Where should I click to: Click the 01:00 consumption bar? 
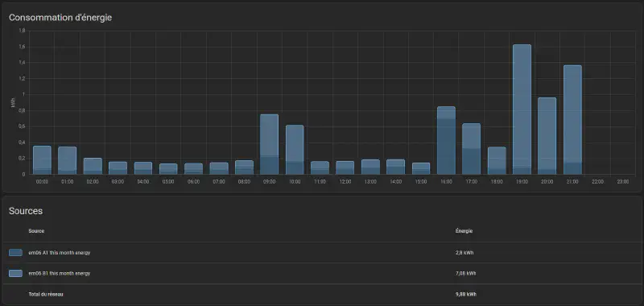point(68,160)
